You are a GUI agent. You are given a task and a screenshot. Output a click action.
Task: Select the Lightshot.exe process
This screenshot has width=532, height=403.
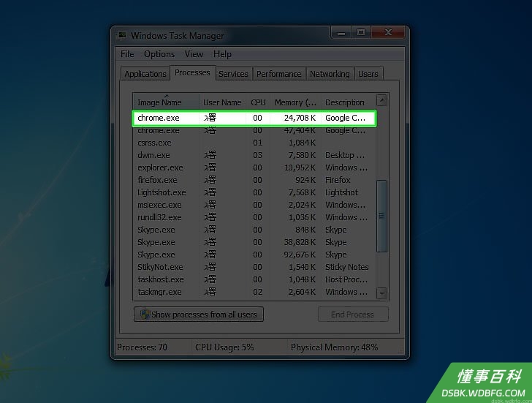tap(254, 192)
